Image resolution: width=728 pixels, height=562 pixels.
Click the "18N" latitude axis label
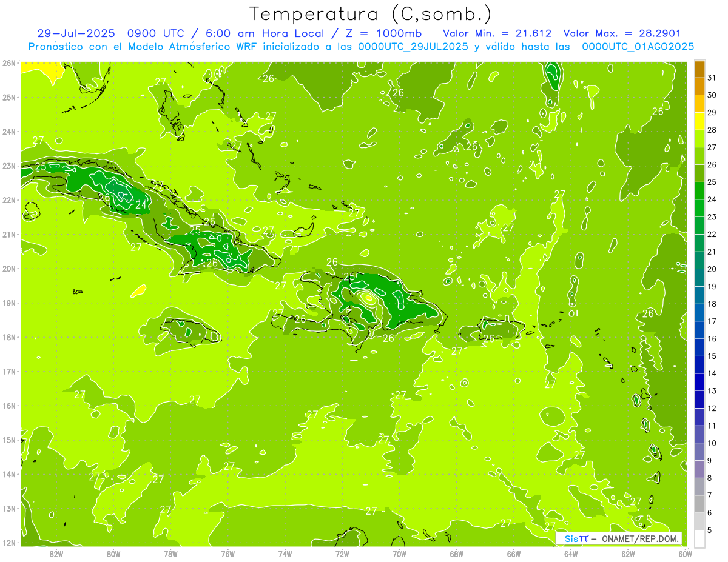click(9, 337)
